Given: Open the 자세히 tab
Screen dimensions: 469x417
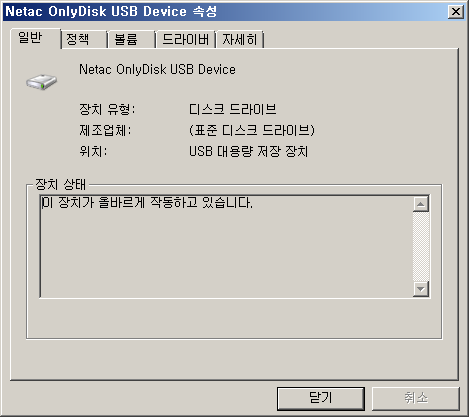Looking at the screenshot, I should coord(240,40).
